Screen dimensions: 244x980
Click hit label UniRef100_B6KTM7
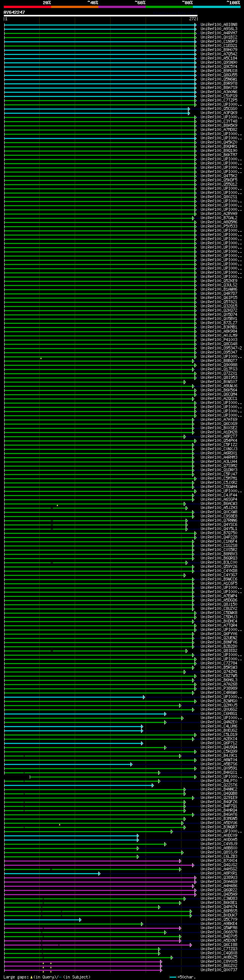[219, 155]
